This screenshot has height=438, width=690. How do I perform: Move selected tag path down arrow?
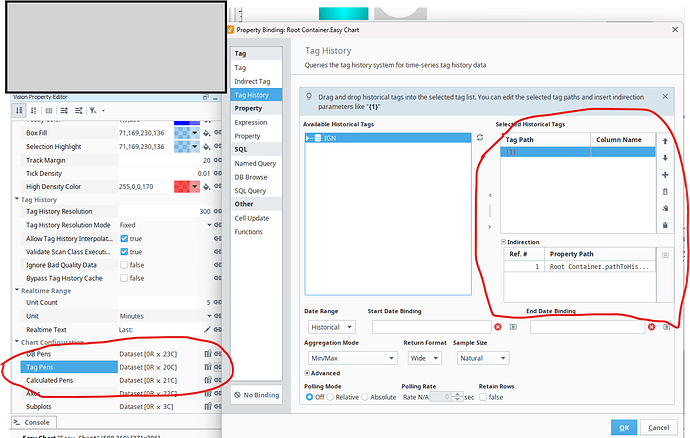click(x=665, y=158)
